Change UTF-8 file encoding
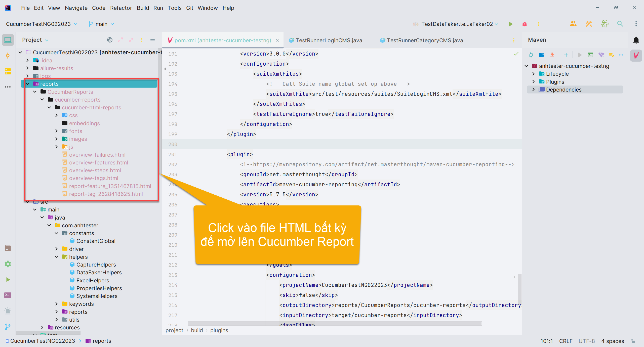Screen dimensions: 644x347 587,341
